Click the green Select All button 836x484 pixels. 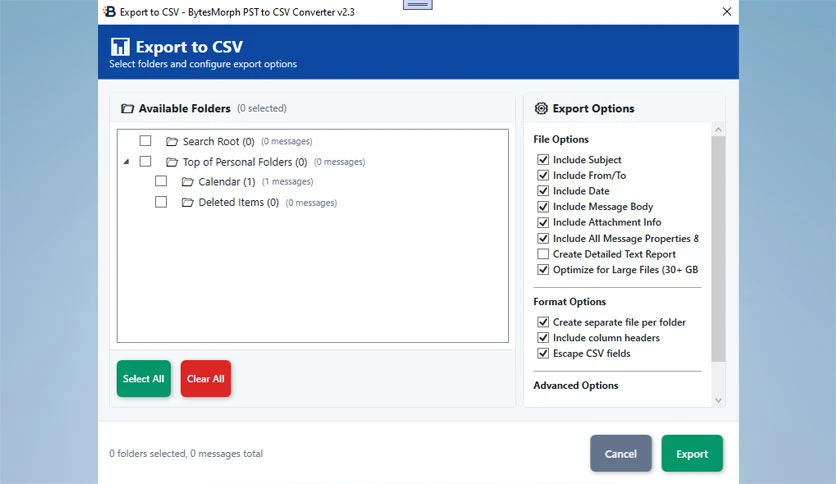(x=144, y=378)
